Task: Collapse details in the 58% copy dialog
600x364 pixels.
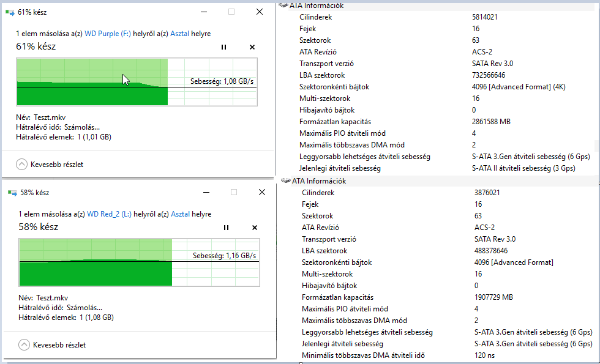Action: [53, 345]
